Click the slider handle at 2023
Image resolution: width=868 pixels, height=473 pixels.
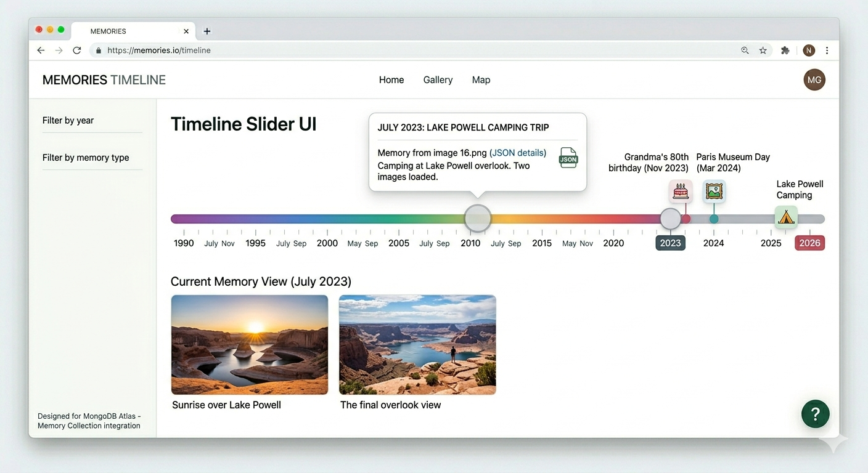click(671, 218)
